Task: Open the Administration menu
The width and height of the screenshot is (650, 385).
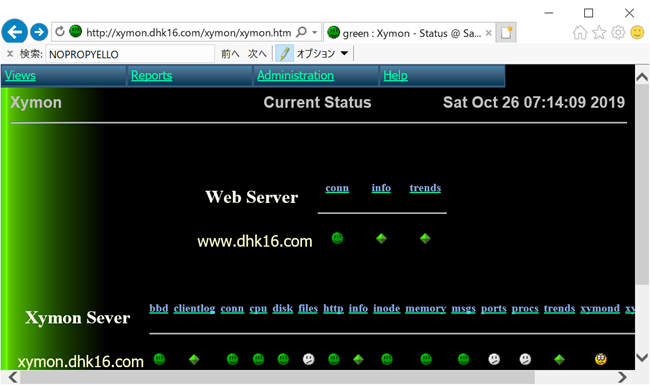Action: pyautogui.click(x=295, y=75)
